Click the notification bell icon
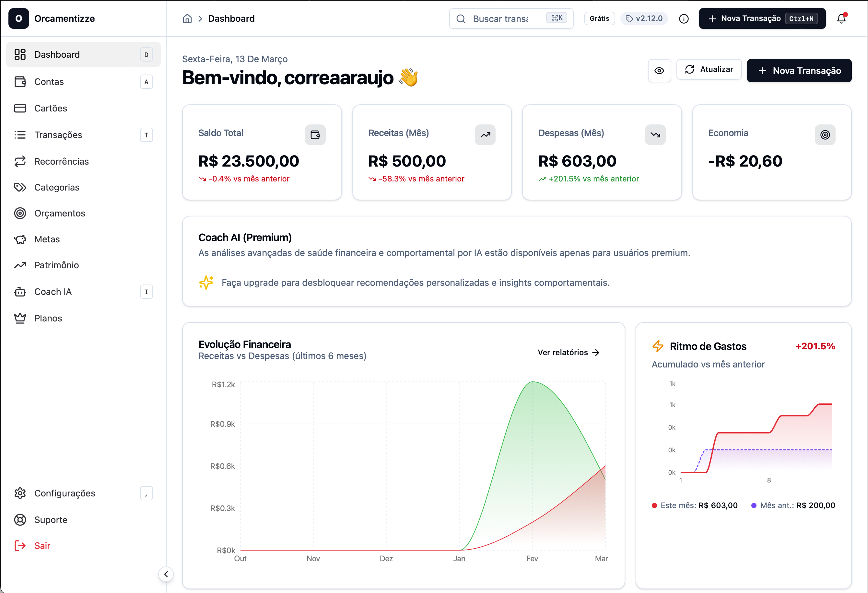Screen dimensions: 868x593 (841, 19)
